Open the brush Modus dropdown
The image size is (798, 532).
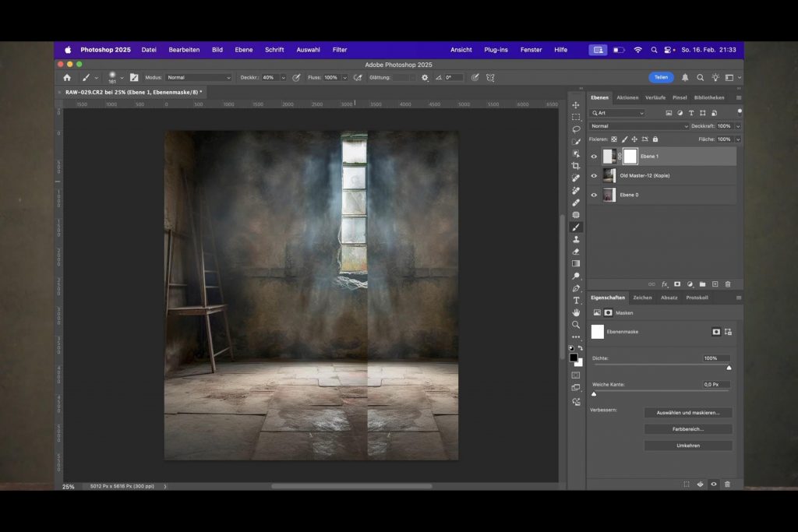[199, 78]
